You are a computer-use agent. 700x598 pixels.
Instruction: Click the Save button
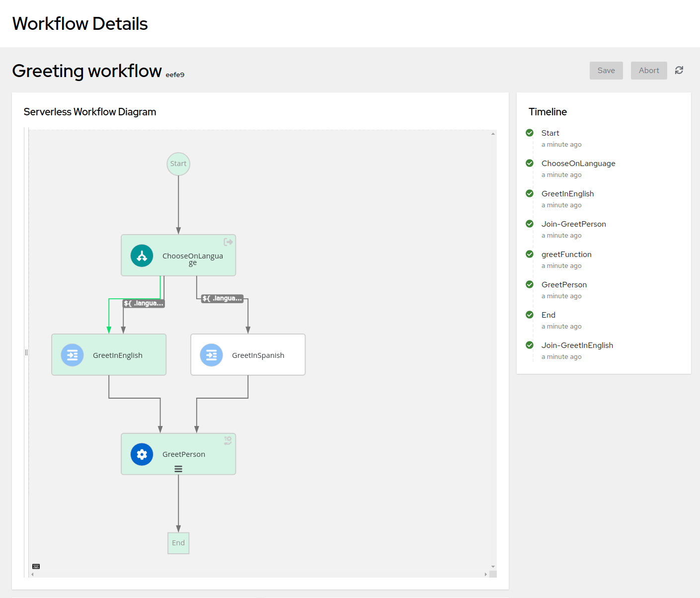pyautogui.click(x=606, y=70)
